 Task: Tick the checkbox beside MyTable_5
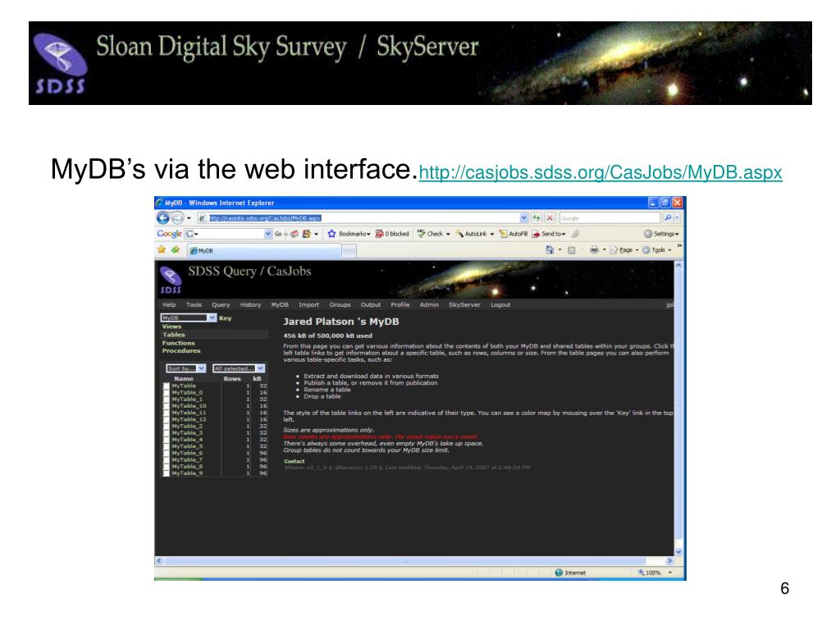click(x=166, y=446)
